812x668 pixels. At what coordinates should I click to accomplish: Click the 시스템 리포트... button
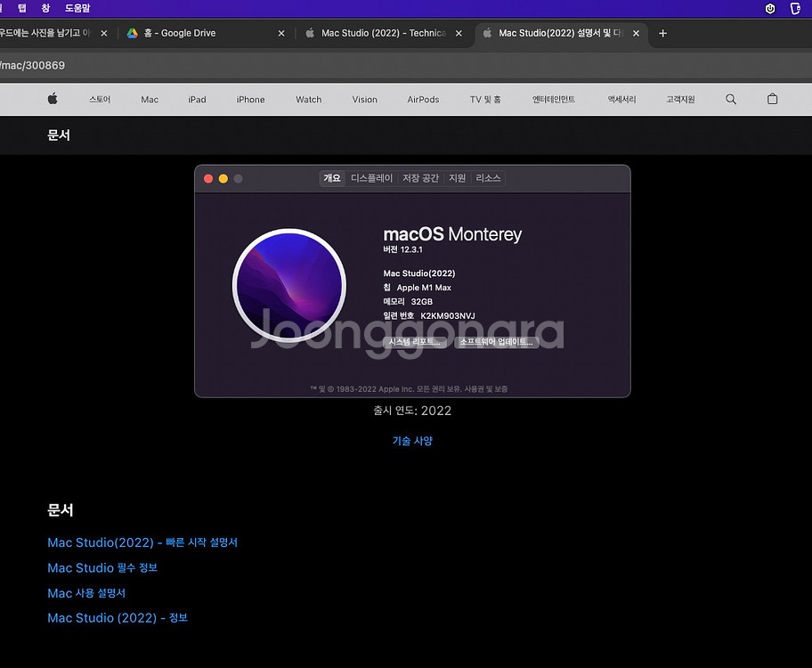tap(414, 342)
